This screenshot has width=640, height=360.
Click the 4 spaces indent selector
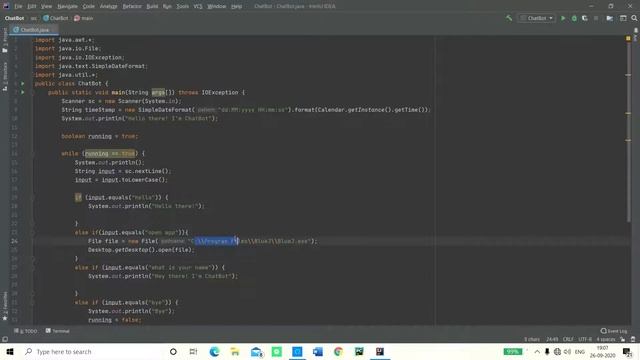(606, 339)
